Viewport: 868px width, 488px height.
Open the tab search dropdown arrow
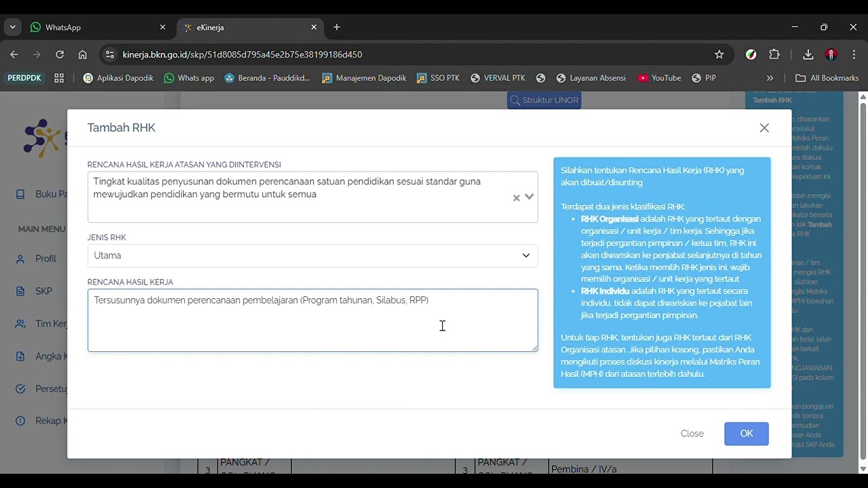[x=12, y=27]
